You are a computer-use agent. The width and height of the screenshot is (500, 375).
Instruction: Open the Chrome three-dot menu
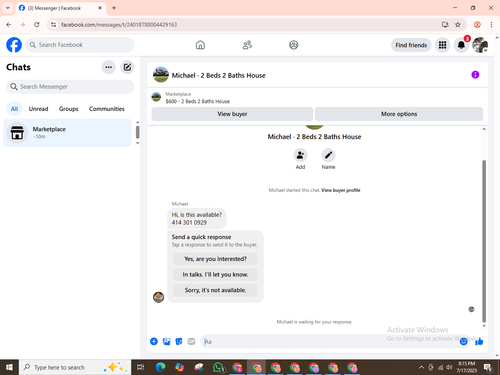coord(491,25)
